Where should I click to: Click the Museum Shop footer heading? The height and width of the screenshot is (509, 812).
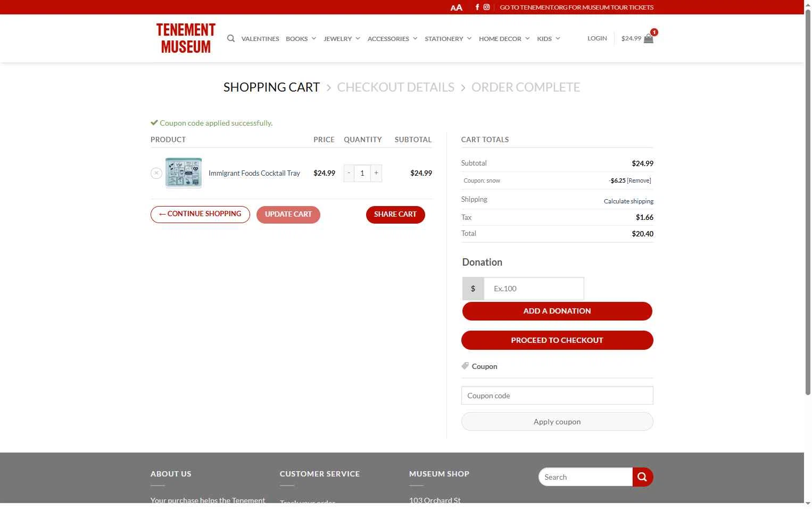click(x=439, y=474)
